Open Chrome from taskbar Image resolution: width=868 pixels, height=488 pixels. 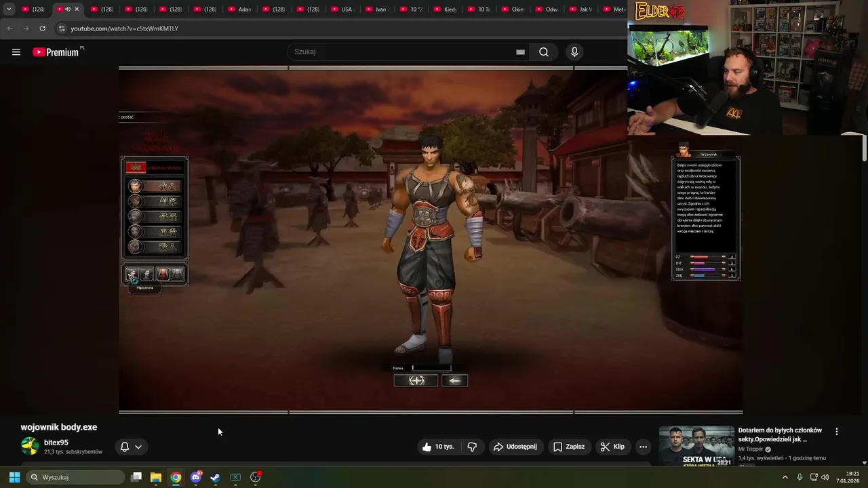click(x=176, y=477)
